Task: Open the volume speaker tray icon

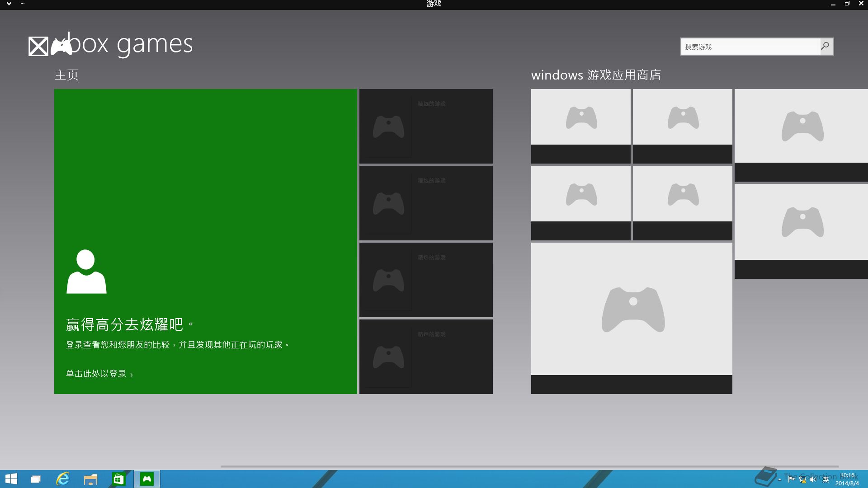Action: [814, 479]
